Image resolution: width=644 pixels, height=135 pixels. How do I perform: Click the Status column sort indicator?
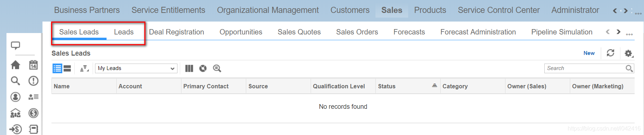(x=434, y=85)
